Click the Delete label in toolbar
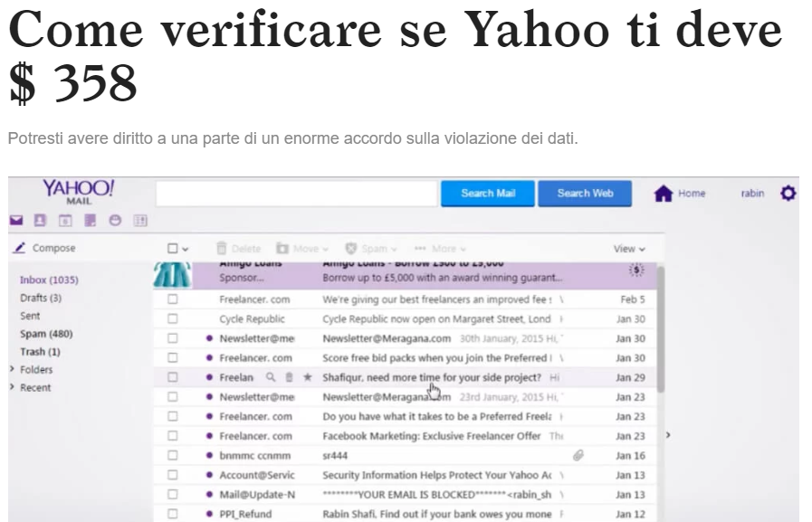The width and height of the screenshot is (812, 522). [x=246, y=249]
